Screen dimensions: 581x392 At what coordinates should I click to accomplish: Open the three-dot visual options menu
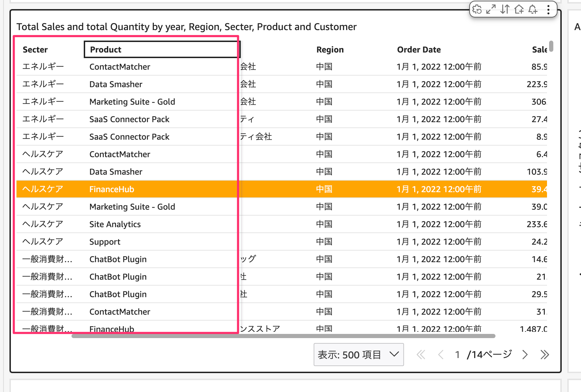coord(548,9)
